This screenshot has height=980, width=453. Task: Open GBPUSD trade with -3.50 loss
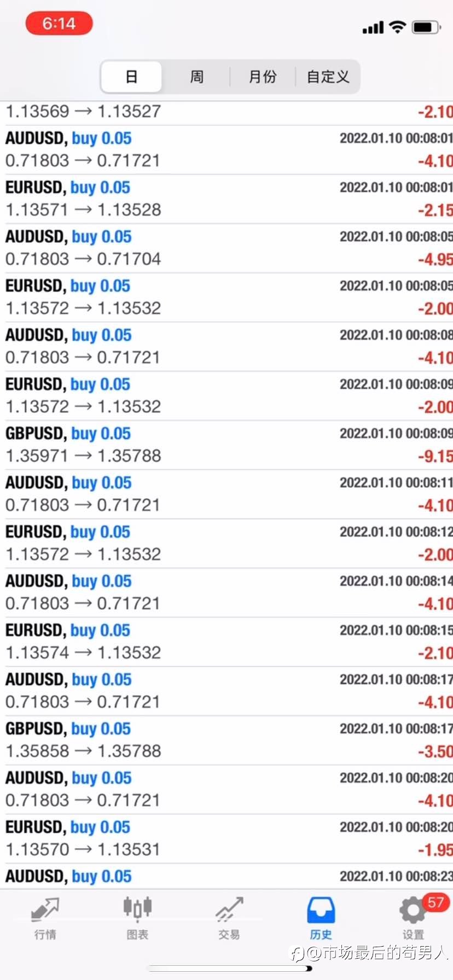(226, 740)
